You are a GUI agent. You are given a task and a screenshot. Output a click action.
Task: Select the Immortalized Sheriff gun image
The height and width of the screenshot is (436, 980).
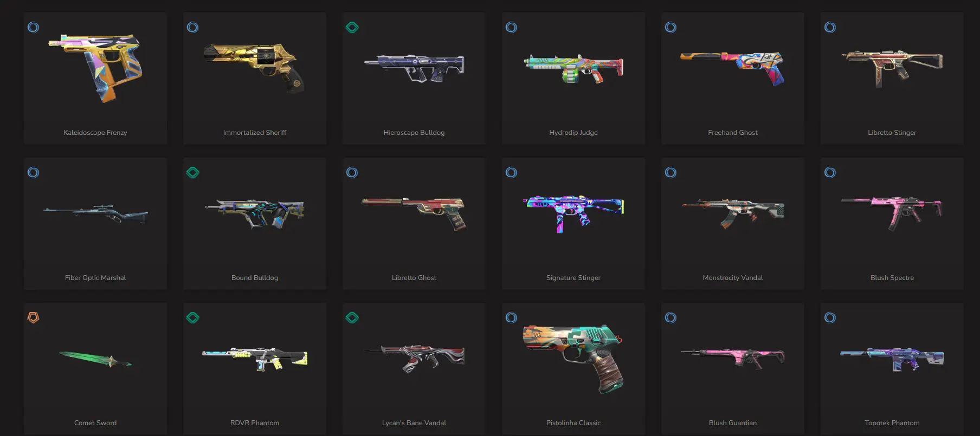pyautogui.click(x=254, y=68)
